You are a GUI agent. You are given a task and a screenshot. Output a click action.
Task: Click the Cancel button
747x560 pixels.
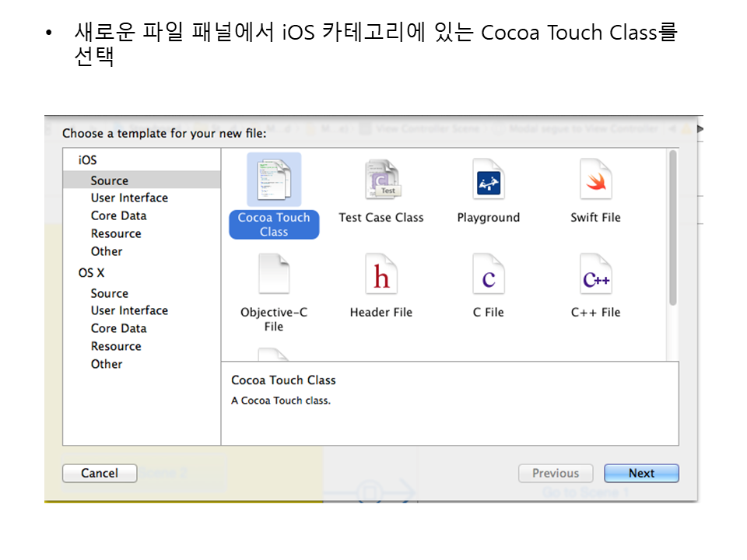click(x=100, y=473)
